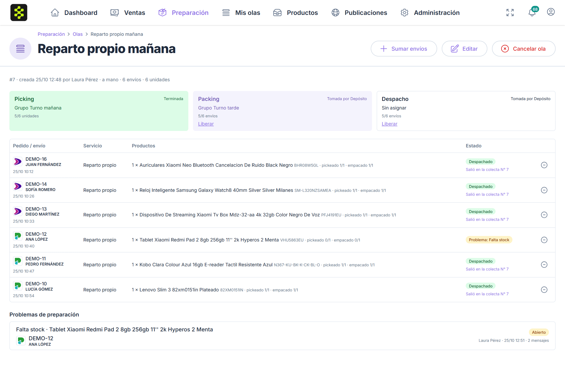This screenshot has height=392, width=565.
Task: Remove DEMO-10 shipment with minus icon
Action: [x=544, y=290]
